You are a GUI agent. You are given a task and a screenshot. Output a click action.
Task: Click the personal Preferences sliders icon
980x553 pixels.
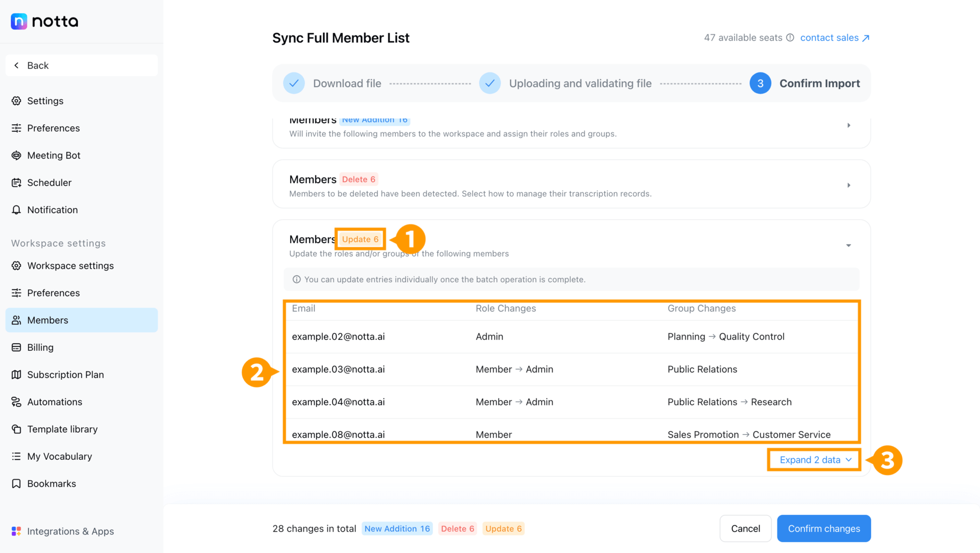pos(16,128)
